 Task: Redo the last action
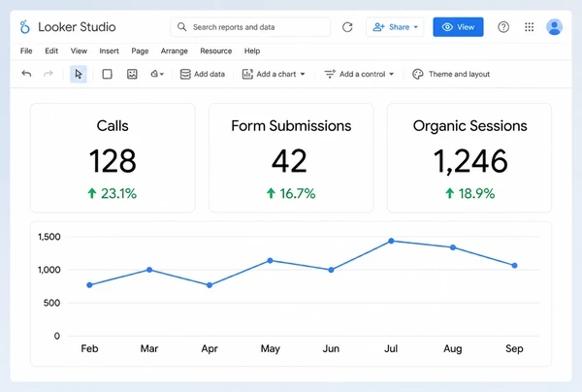coord(48,74)
